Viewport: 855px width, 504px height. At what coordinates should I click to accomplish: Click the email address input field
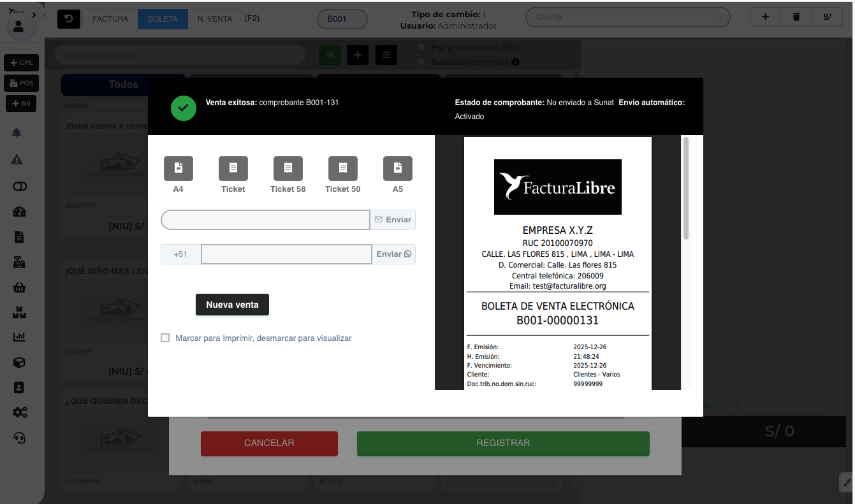265,220
